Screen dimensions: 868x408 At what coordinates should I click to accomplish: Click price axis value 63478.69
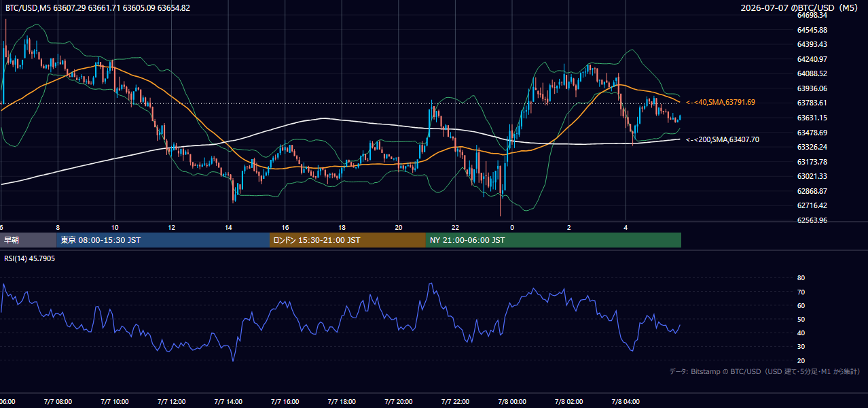(812, 133)
